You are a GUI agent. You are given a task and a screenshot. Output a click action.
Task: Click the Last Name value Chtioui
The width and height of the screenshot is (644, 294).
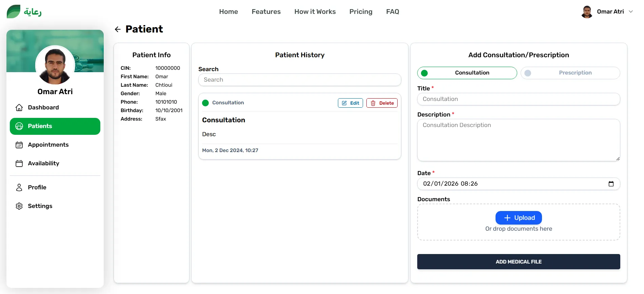point(164,85)
